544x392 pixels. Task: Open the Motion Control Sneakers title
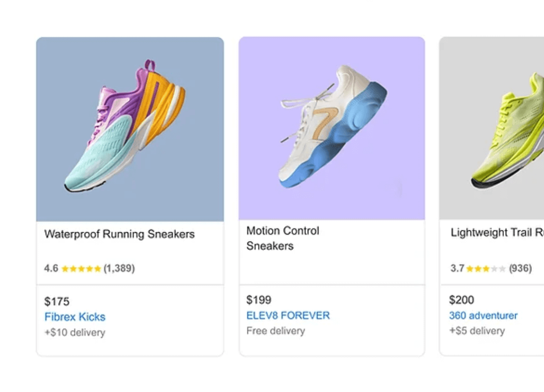click(x=283, y=238)
